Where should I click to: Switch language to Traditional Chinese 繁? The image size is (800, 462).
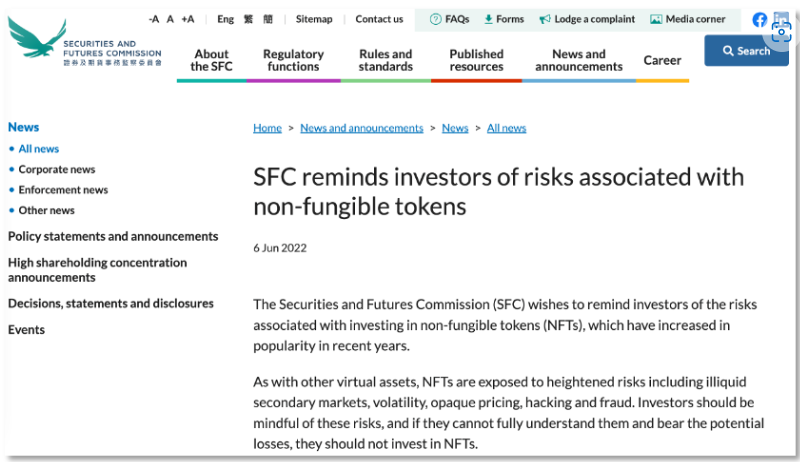[x=248, y=19]
